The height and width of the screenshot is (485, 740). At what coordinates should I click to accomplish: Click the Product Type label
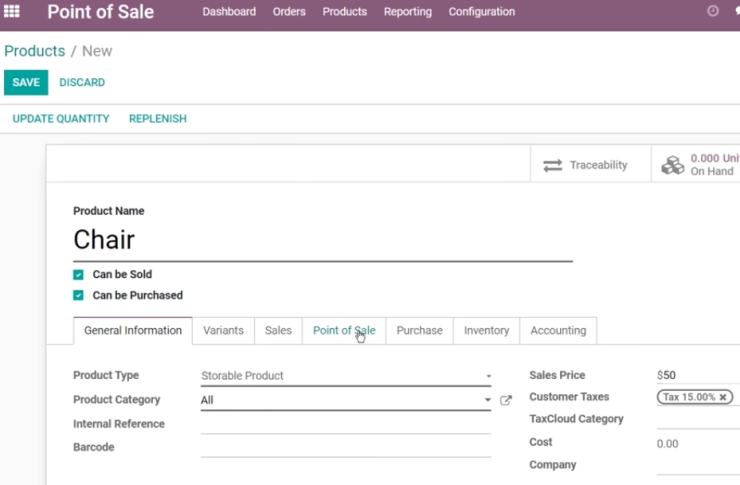click(106, 375)
